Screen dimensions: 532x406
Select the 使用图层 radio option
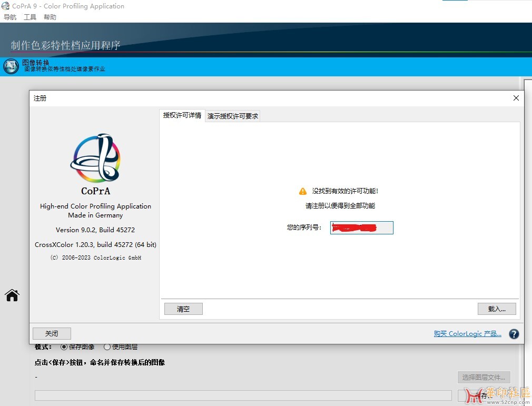[107, 347]
